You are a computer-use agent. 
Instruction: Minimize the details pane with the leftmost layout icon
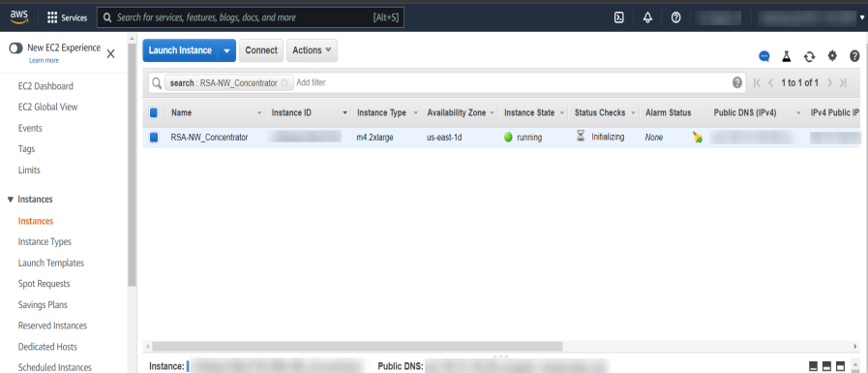click(813, 366)
